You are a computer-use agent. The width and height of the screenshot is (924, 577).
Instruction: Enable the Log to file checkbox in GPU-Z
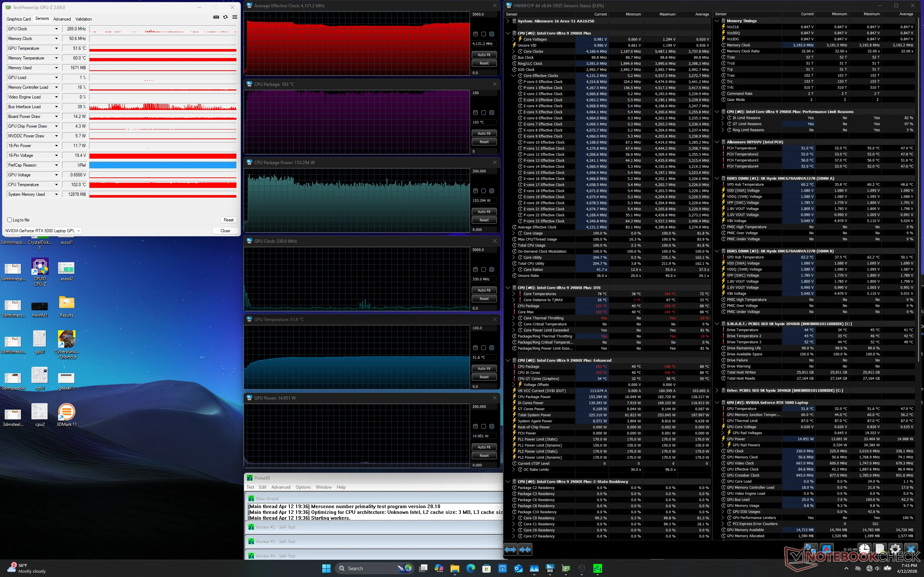tap(9, 220)
